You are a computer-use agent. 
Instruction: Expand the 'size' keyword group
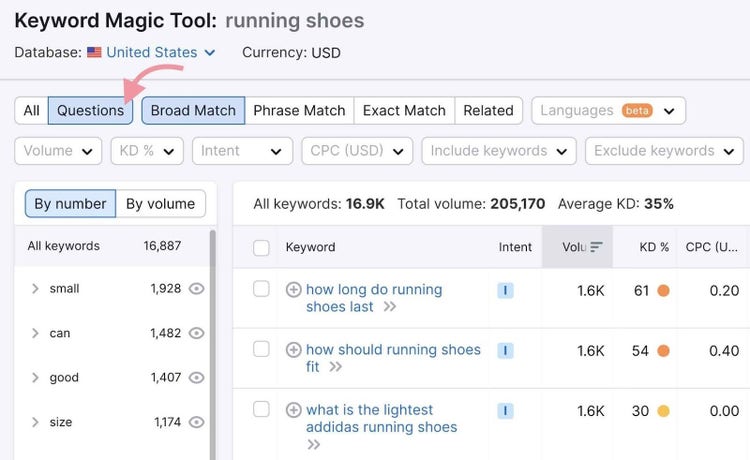pyautogui.click(x=35, y=422)
